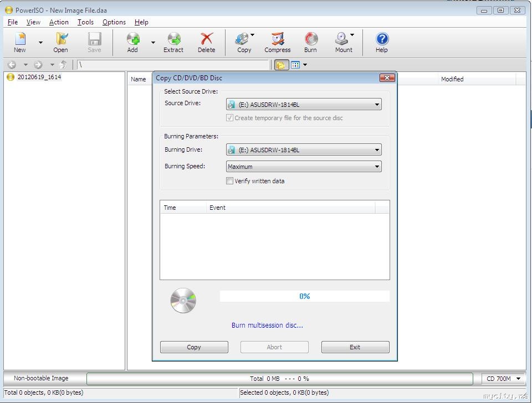Viewport: 532px width, 403px height.
Task: Click the PowerISO title bar icon
Action: (x=9, y=10)
